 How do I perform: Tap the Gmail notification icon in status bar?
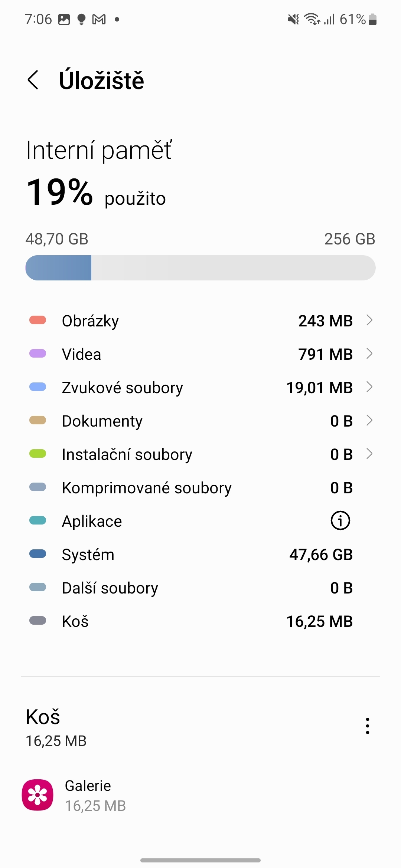pyautogui.click(x=99, y=19)
